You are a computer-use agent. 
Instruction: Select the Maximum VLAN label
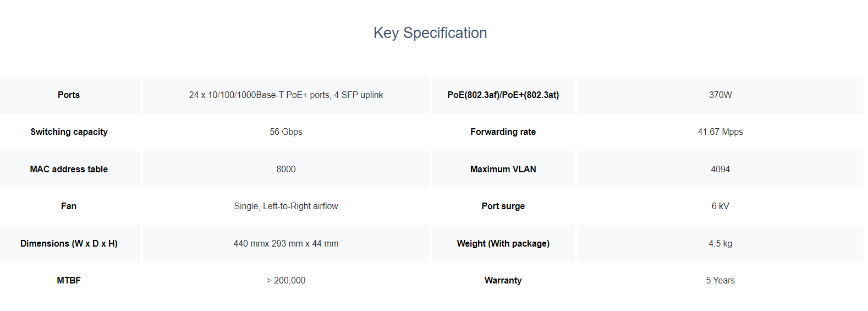tap(503, 170)
